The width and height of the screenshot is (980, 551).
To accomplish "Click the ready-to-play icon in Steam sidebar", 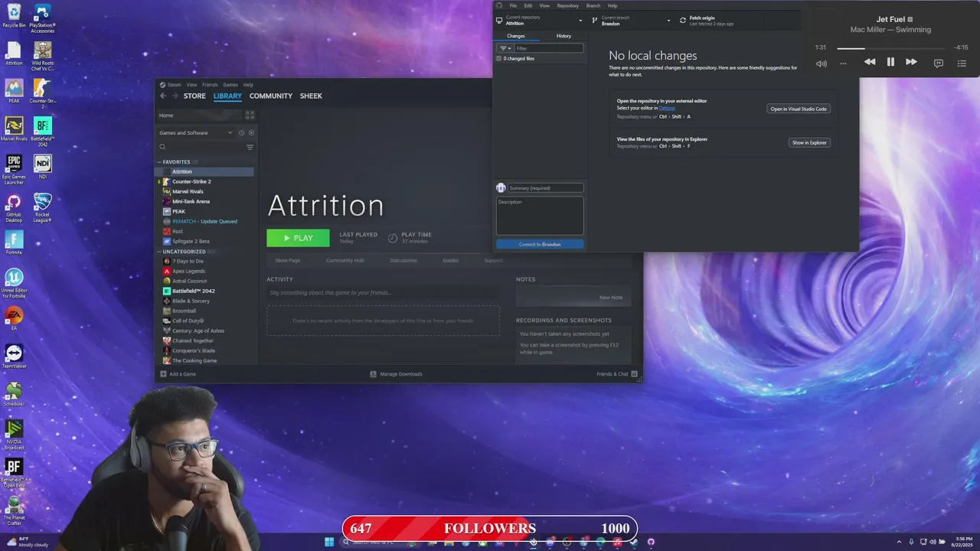I will (251, 132).
